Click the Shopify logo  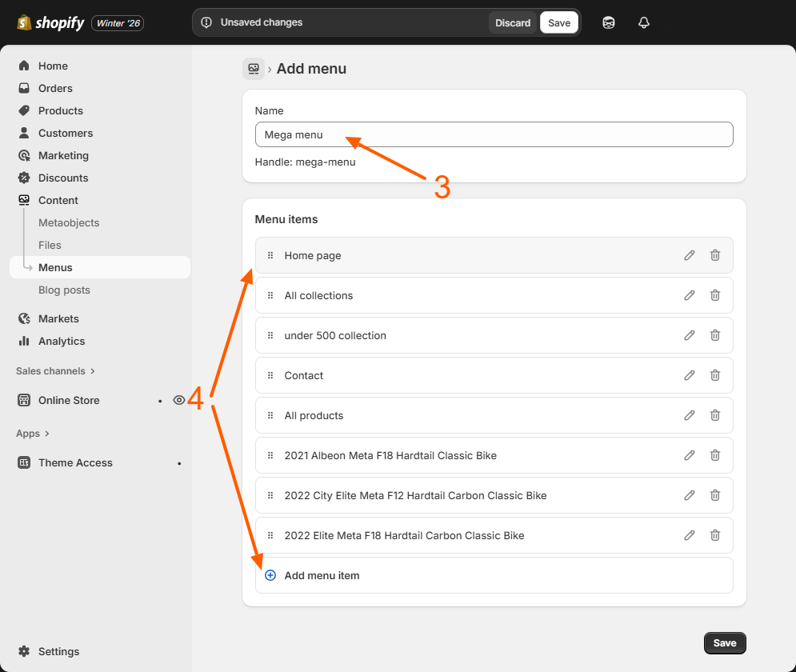click(x=50, y=23)
